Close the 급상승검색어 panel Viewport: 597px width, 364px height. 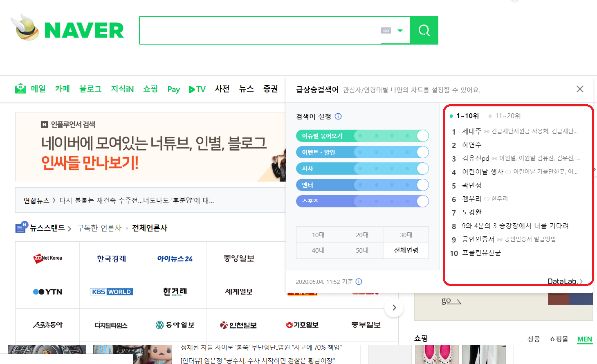click(580, 89)
